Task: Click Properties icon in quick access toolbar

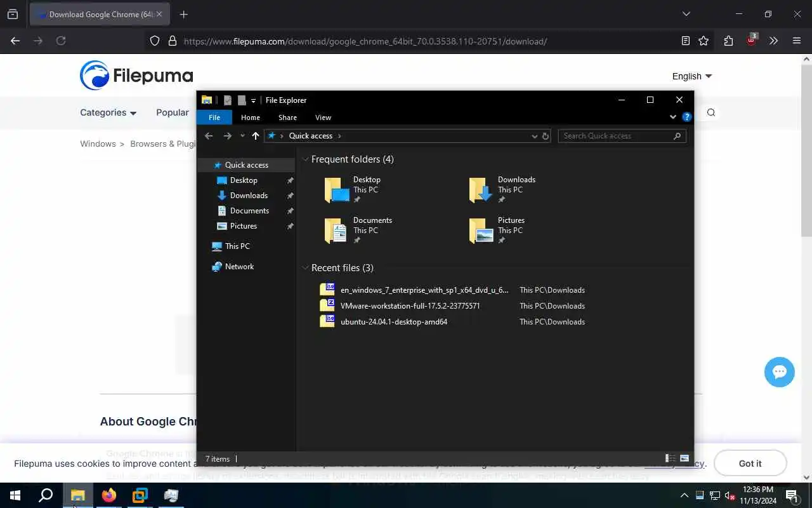Action: tap(228, 100)
